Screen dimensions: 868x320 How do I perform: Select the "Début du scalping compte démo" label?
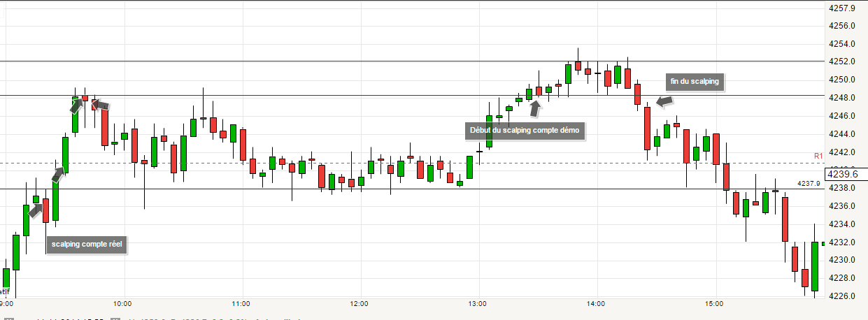(525, 131)
